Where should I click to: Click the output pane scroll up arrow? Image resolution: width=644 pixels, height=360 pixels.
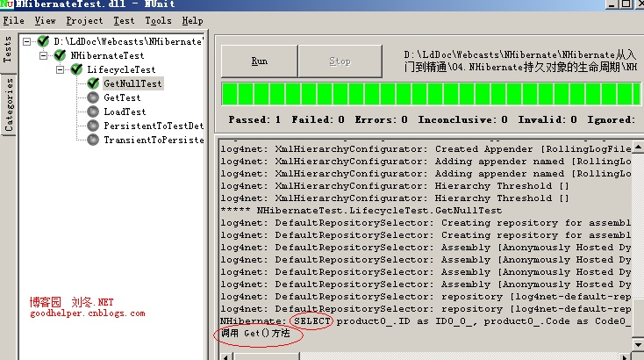point(638,147)
